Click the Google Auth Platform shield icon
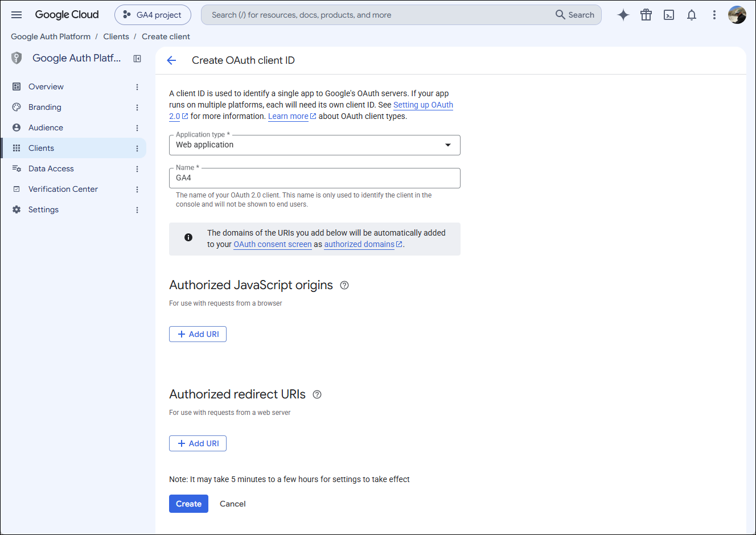The width and height of the screenshot is (756, 535). 17,58
